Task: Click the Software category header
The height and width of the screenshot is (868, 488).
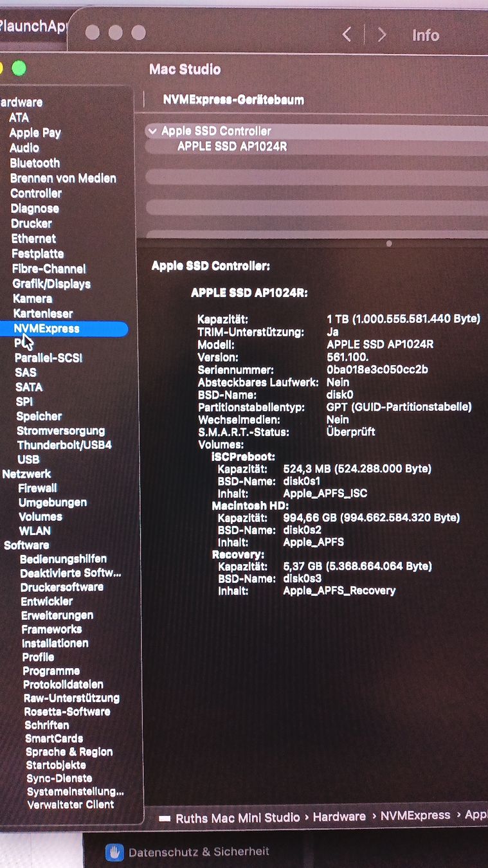Action: click(x=26, y=545)
